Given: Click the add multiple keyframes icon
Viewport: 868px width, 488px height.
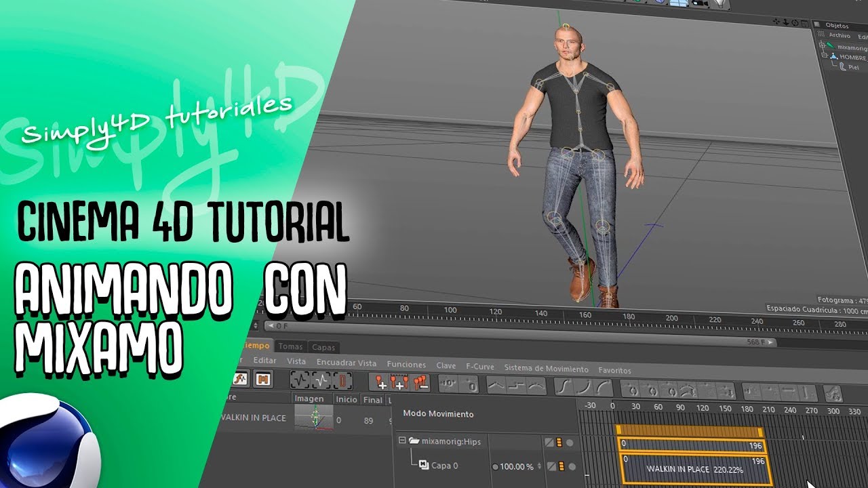Looking at the screenshot, I should coord(399,381).
